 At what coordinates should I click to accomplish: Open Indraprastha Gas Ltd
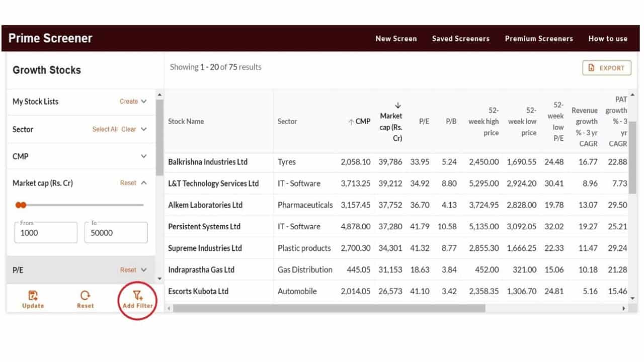pyautogui.click(x=201, y=270)
